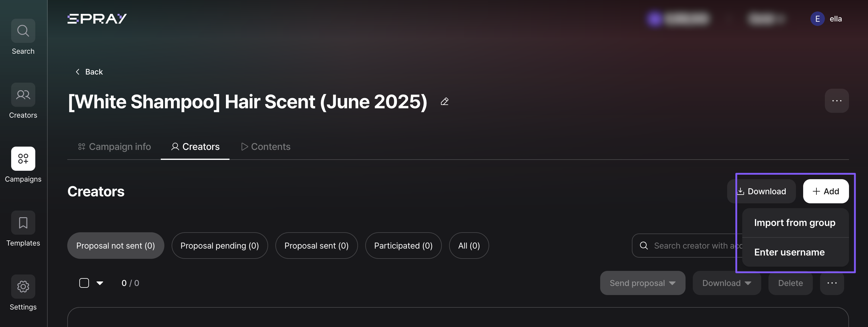
Task: Click the pencil icon beside campaign title
Action: 445,101
